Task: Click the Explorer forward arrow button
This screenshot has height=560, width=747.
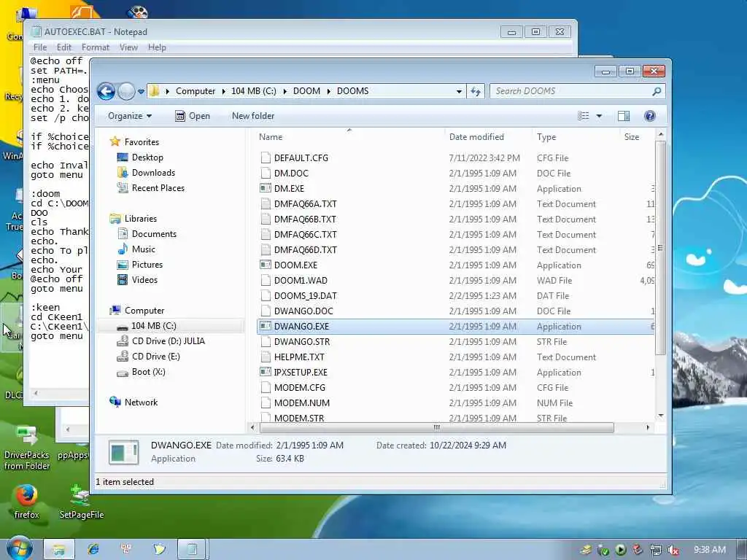Action: point(126,91)
